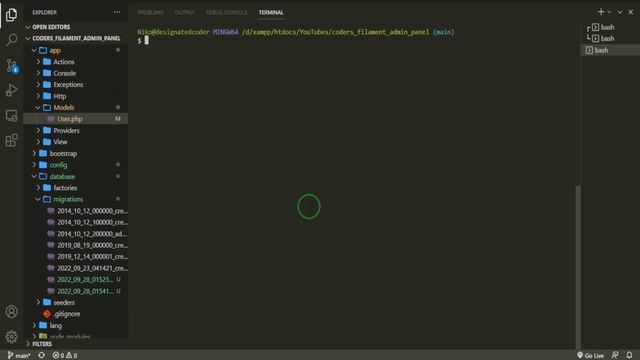
Task: Open the notifications bell
Action: [629, 356]
